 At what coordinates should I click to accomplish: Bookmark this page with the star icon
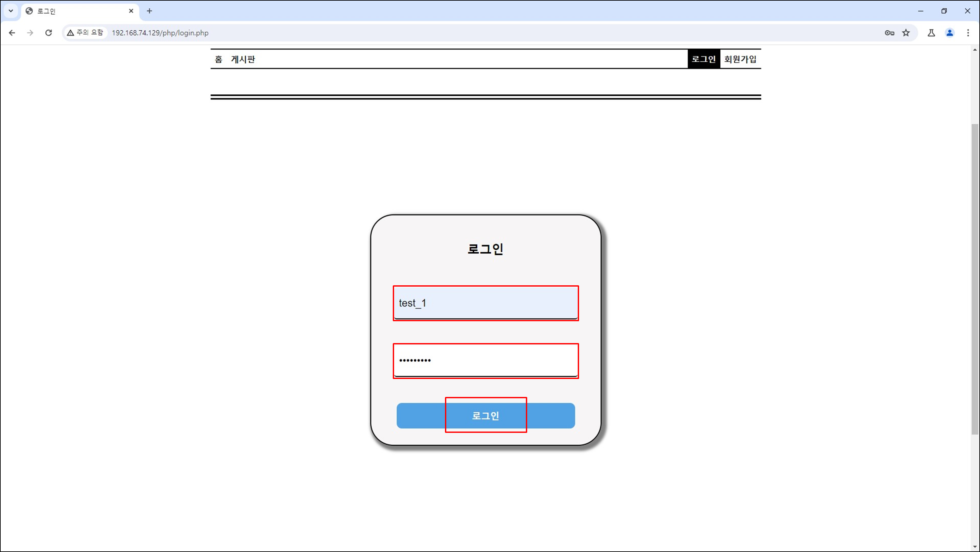click(x=906, y=33)
